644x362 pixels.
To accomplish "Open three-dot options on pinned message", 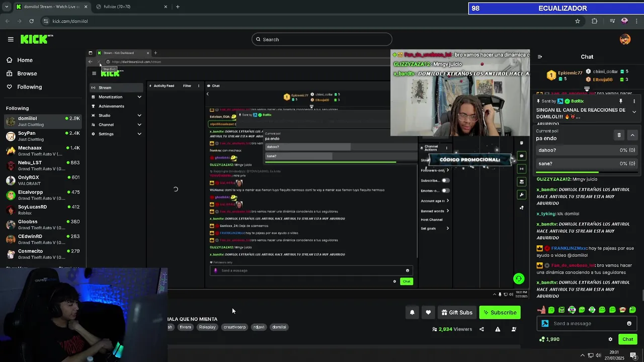I will (634, 101).
